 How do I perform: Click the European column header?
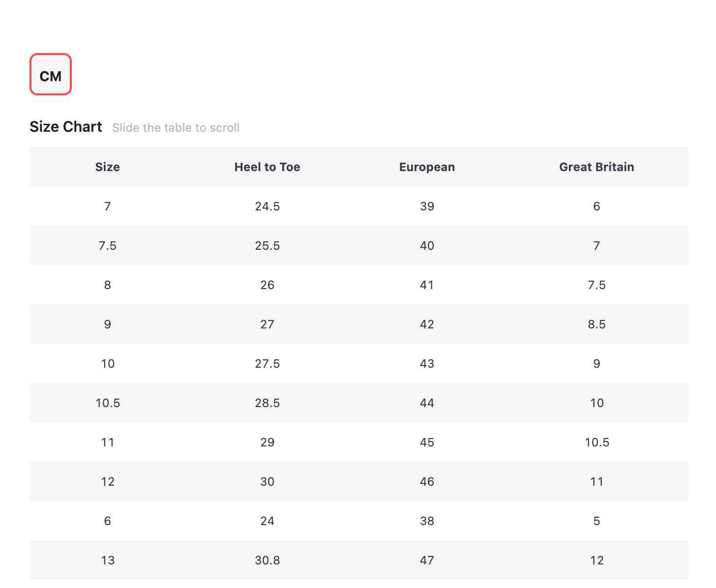427,167
